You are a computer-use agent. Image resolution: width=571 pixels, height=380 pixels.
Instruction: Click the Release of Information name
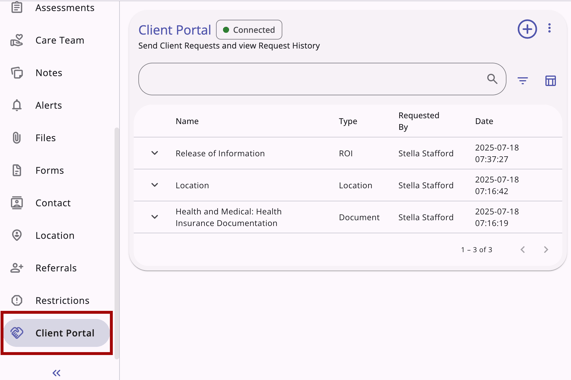tap(220, 153)
